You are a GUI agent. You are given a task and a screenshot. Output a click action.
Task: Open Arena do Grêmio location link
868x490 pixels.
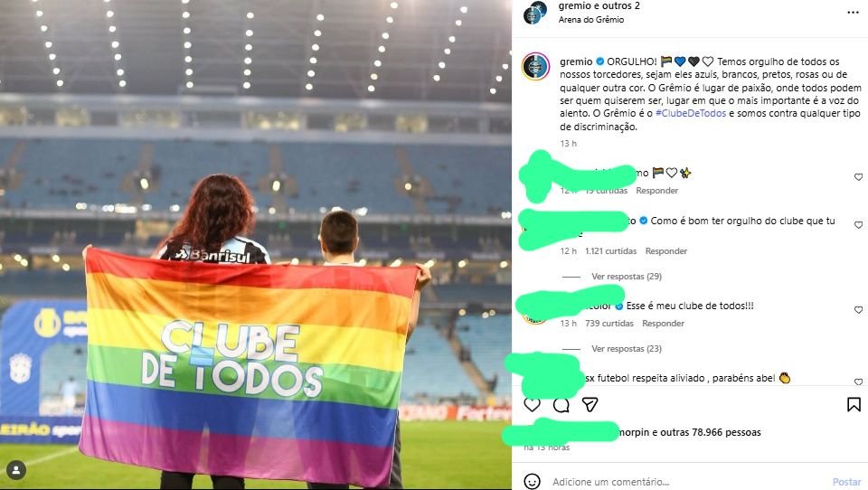(590, 19)
